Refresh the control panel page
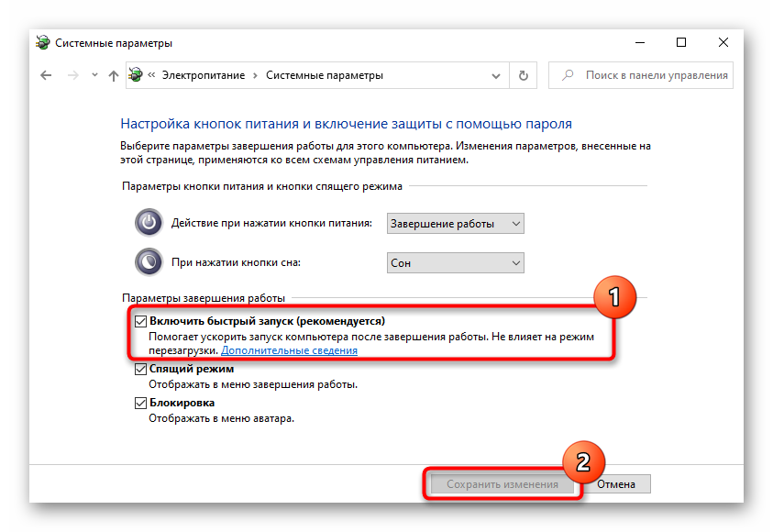 point(523,75)
